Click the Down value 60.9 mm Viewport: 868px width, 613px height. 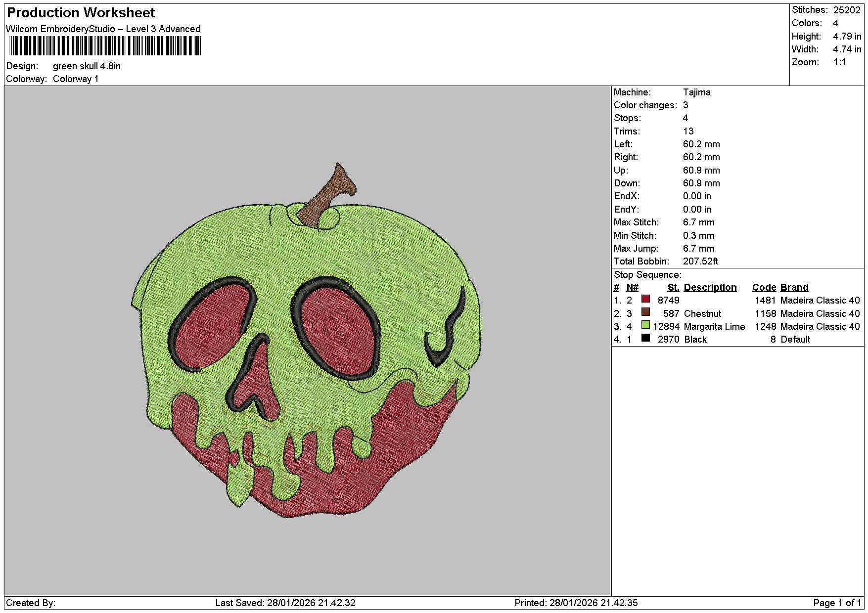click(x=701, y=183)
